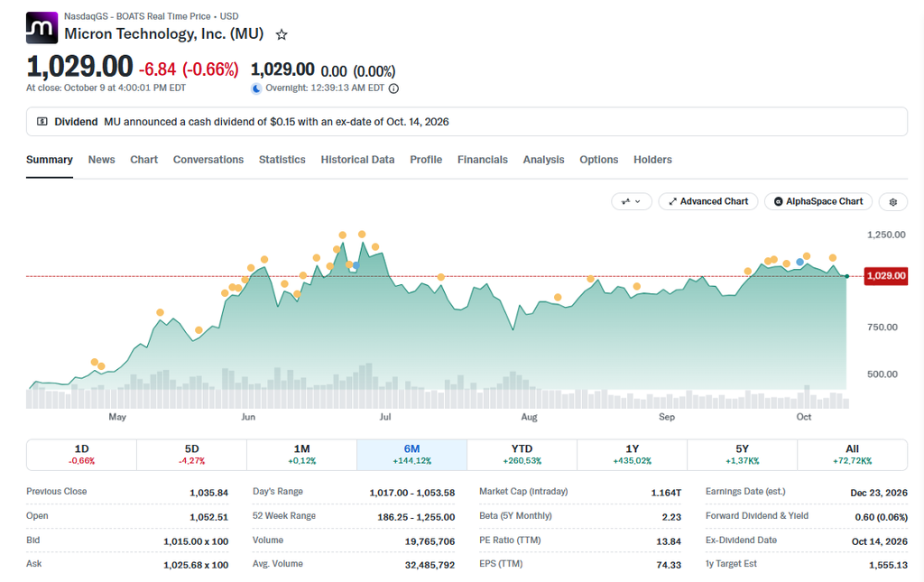Click the blue event marker in late June
This screenshot has height=582, width=924.
(356, 265)
